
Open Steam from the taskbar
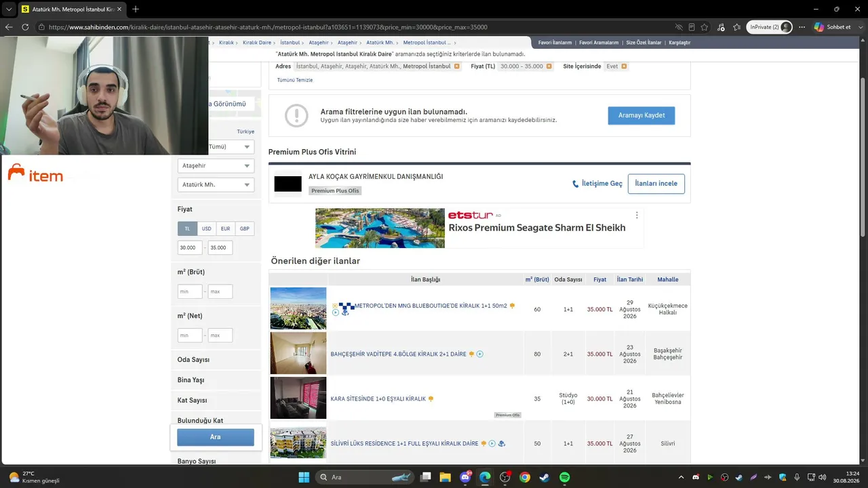click(x=545, y=477)
